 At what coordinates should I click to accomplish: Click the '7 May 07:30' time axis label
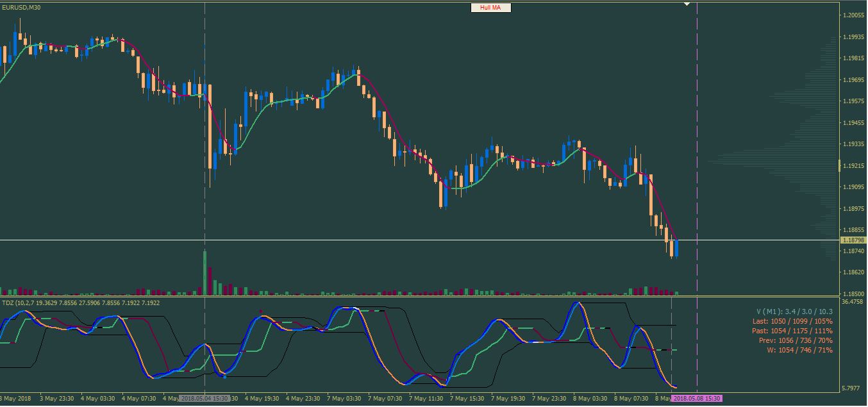coord(385,399)
